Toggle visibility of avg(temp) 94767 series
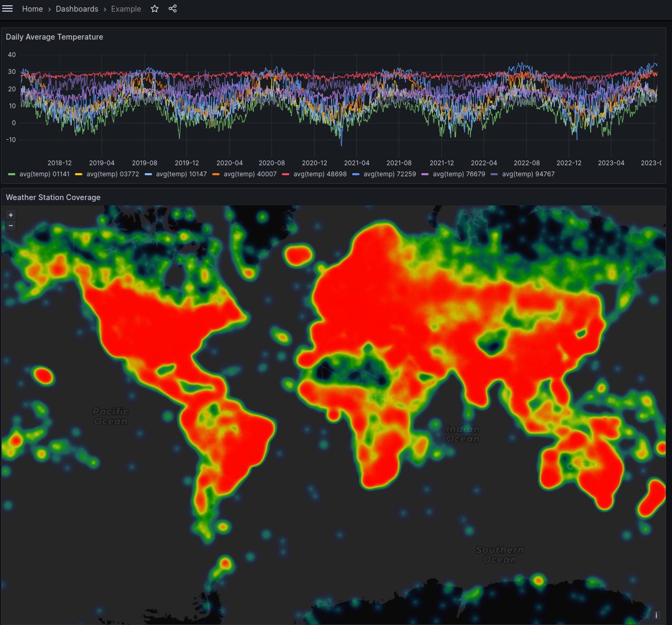Image resolution: width=672 pixels, height=625 pixels. 528,174
